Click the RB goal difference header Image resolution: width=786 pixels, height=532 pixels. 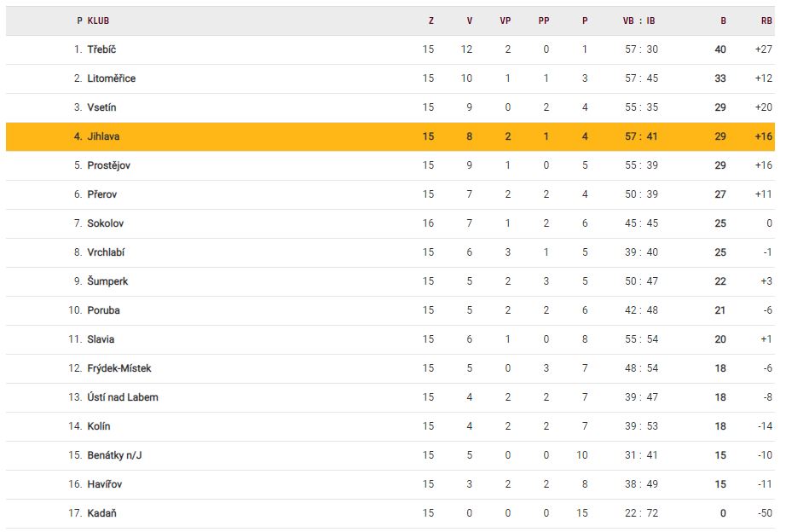click(766, 20)
